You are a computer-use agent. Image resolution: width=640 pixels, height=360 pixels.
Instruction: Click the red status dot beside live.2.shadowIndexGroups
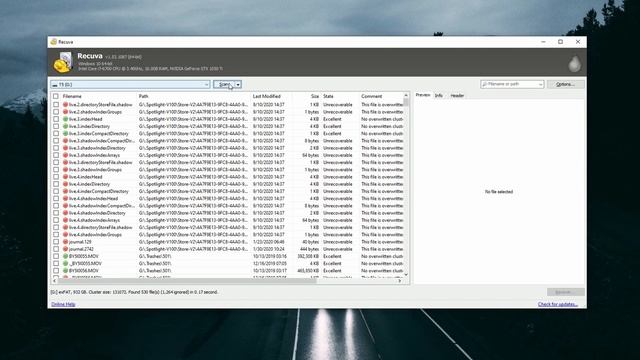(65, 112)
